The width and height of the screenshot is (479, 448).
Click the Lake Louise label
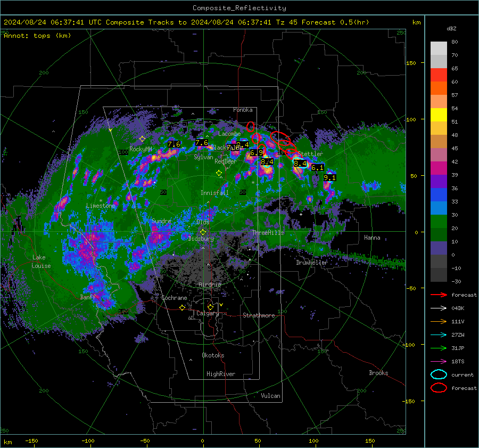(x=41, y=262)
